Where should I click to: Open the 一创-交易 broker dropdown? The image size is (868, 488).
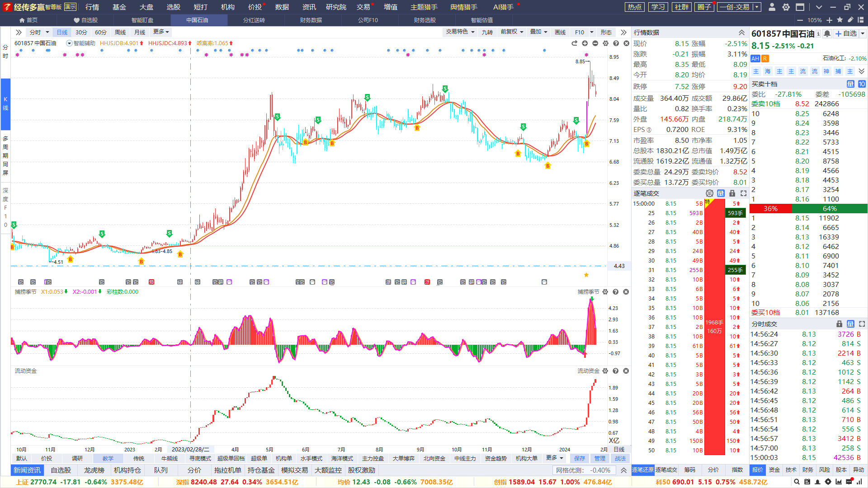(x=757, y=7)
